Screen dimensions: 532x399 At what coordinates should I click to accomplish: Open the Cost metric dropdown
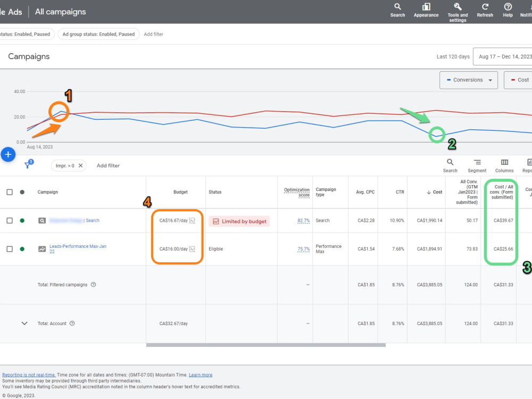tap(518, 80)
